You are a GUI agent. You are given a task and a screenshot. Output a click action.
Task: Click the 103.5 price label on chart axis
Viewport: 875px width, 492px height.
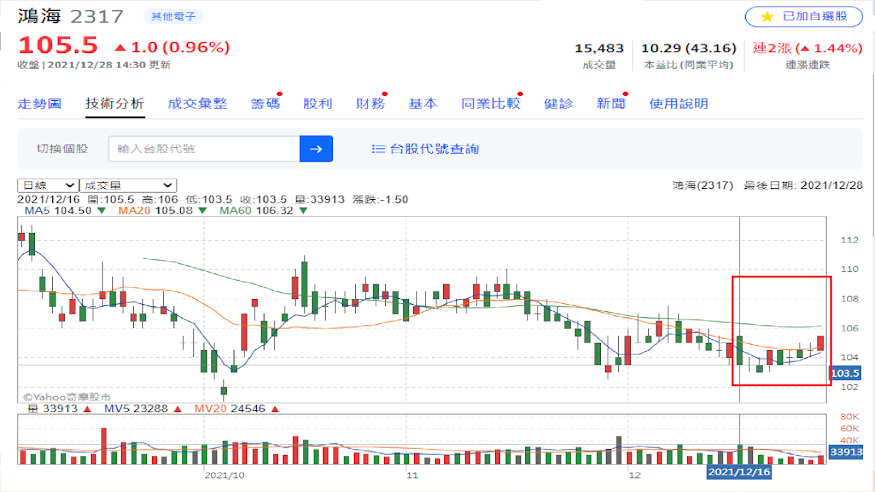click(845, 373)
